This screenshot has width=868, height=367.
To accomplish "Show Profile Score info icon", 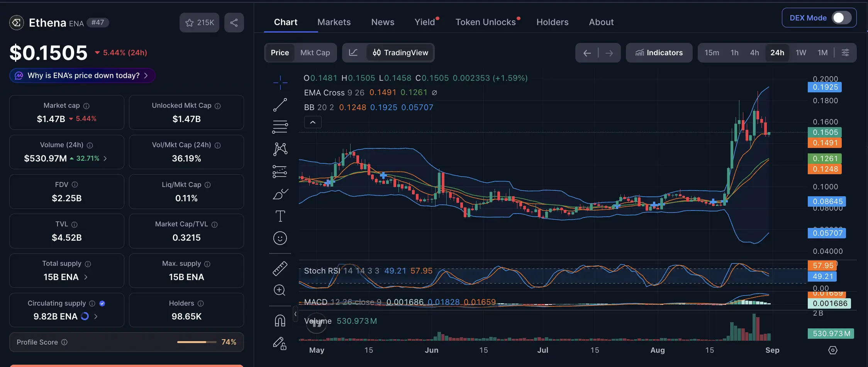I will (x=64, y=342).
